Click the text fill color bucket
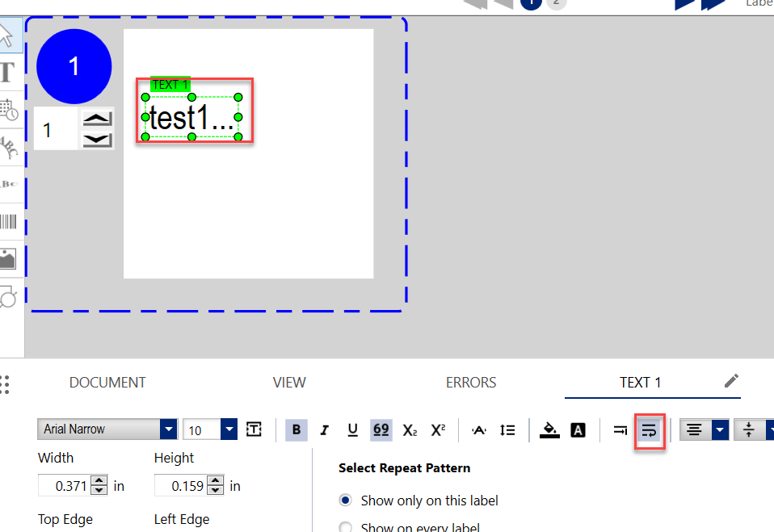 tap(549, 430)
